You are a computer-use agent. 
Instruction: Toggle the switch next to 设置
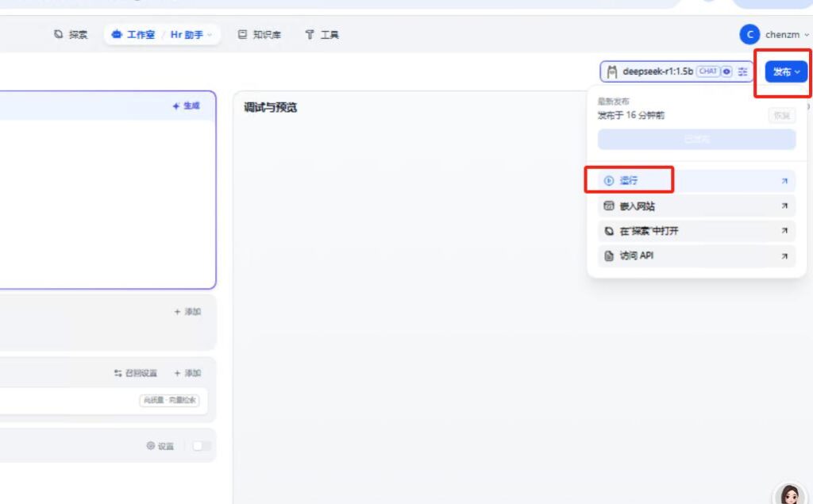[202, 446]
